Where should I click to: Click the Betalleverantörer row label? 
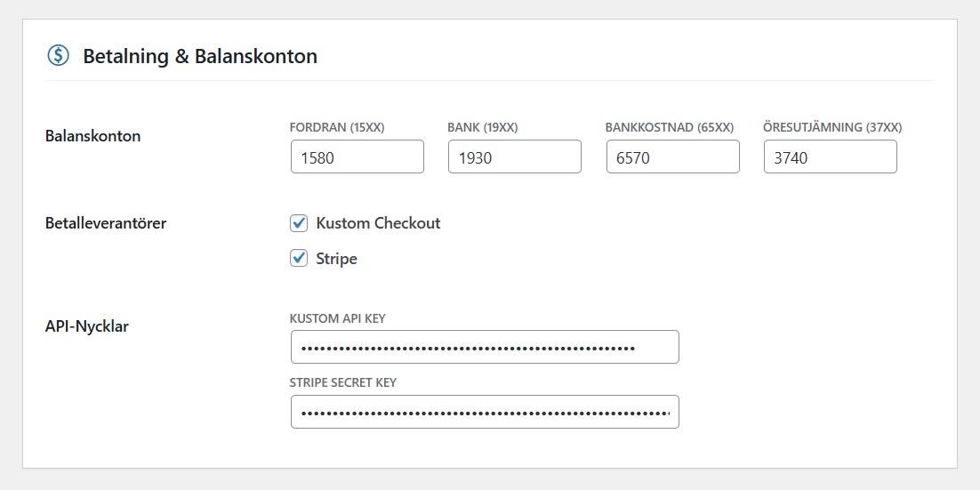tap(106, 223)
